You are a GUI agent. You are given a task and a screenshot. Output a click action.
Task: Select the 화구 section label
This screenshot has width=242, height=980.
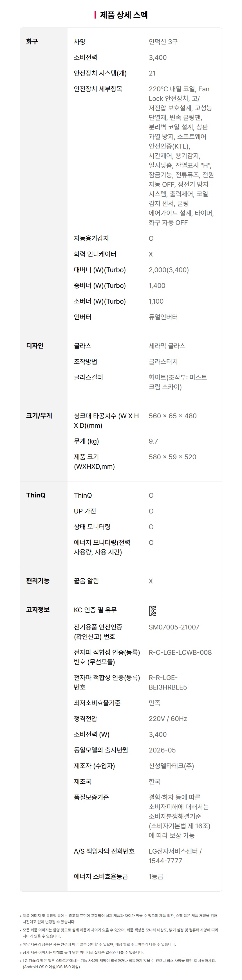[32, 42]
